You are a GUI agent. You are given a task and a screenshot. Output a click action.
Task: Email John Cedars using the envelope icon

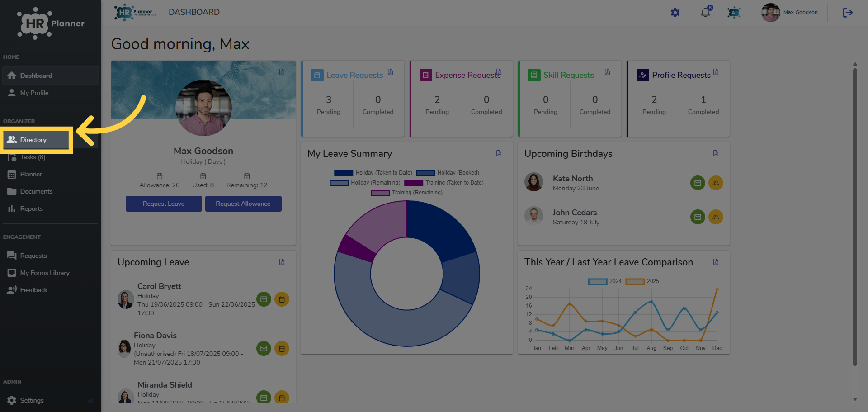[x=698, y=217]
